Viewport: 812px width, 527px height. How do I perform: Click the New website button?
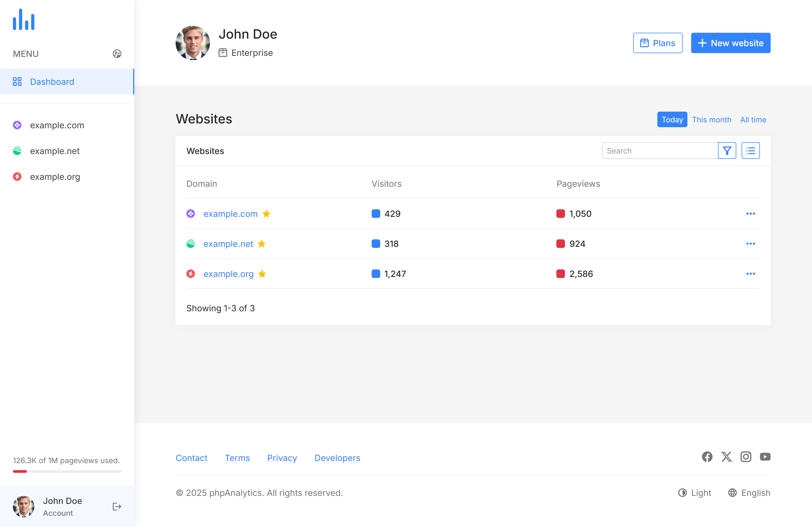[730, 43]
